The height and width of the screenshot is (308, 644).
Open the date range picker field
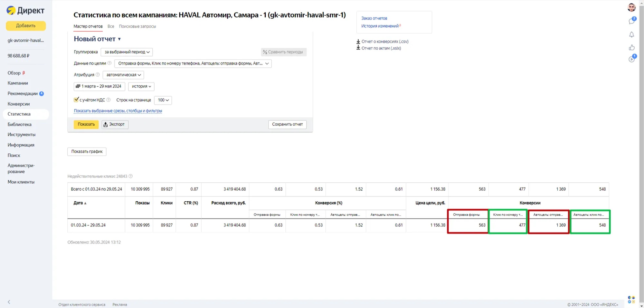[x=99, y=86]
